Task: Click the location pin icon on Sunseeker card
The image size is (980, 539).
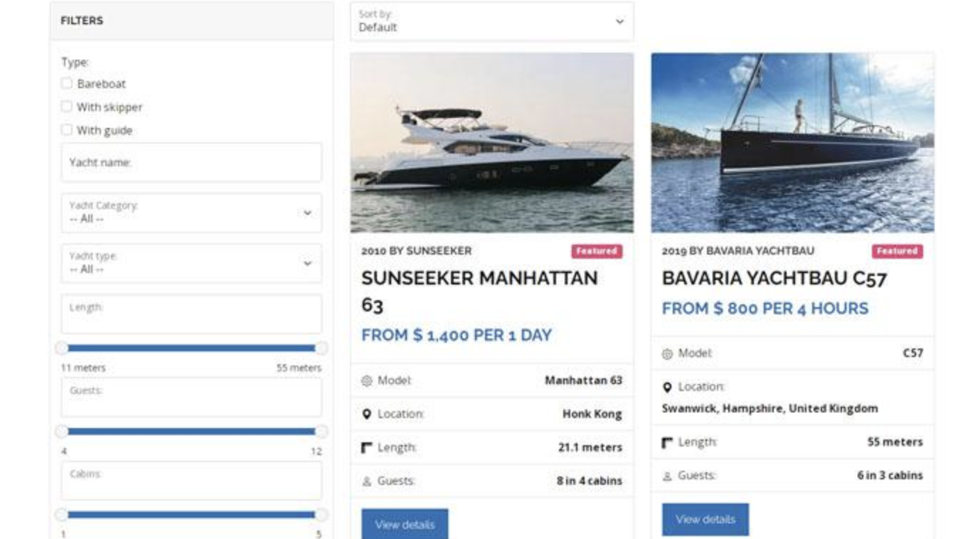Action: pos(368,413)
